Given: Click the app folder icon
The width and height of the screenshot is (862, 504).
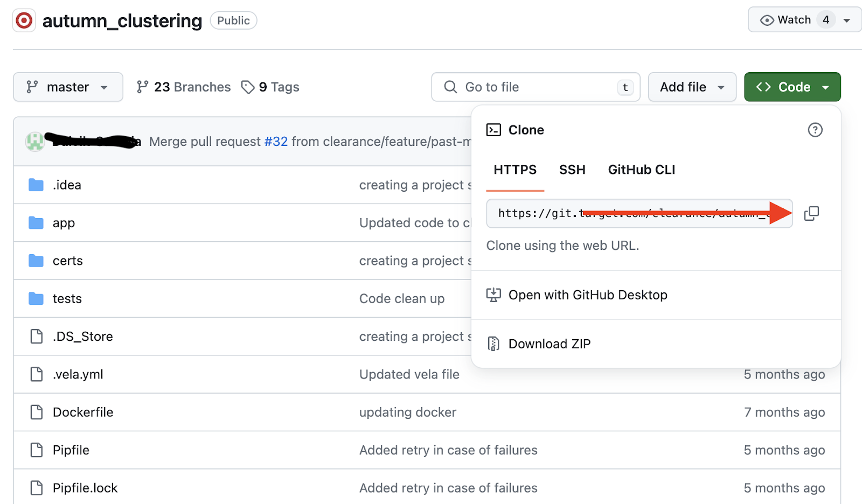Looking at the screenshot, I should tap(36, 223).
